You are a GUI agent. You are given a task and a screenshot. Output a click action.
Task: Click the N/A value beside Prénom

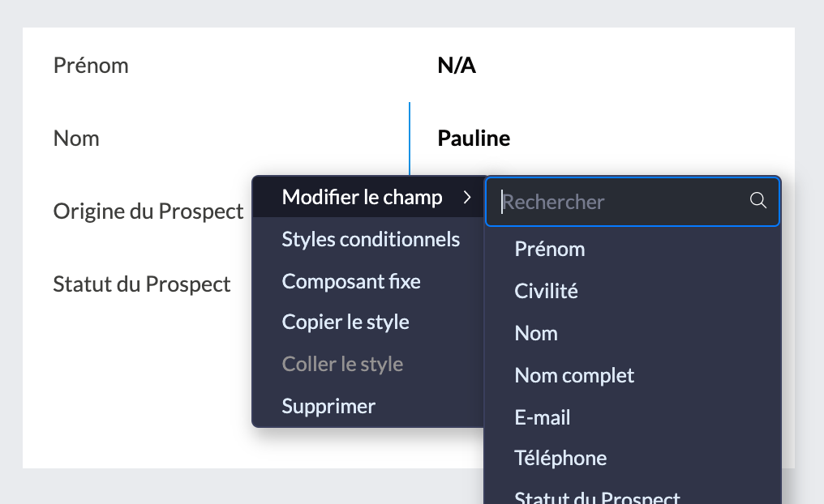(x=457, y=66)
